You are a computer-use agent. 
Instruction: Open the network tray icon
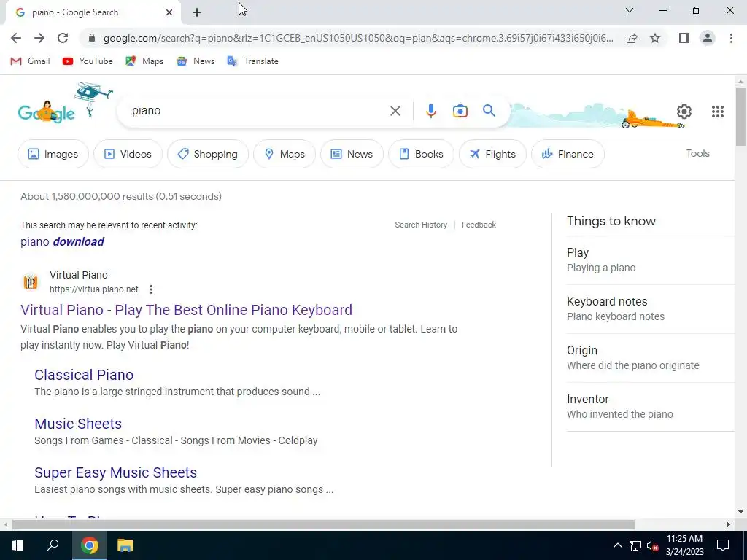pyautogui.click(x=635, y=545)
